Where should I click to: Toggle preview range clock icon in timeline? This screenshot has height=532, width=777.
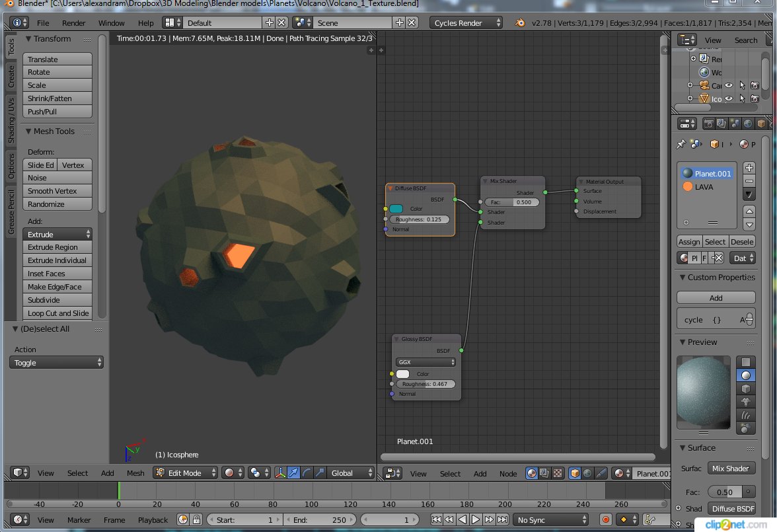[183, 519]
